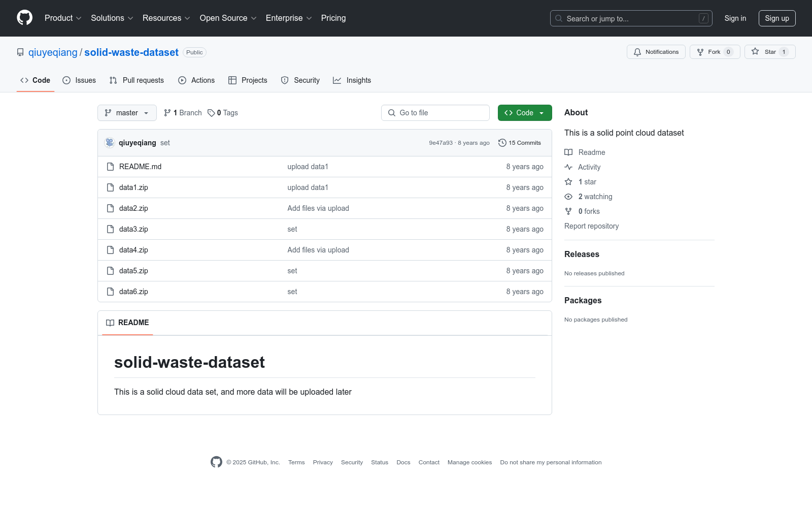This screenshot has width=812, height=508.
Task: Click the Notifications bell icon
Action: tap(637, 52)
